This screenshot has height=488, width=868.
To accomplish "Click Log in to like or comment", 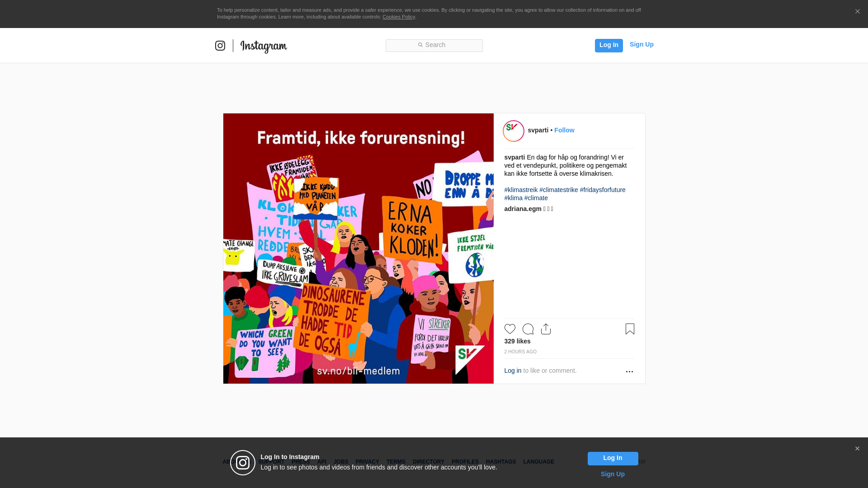I will tap(513, 371).
